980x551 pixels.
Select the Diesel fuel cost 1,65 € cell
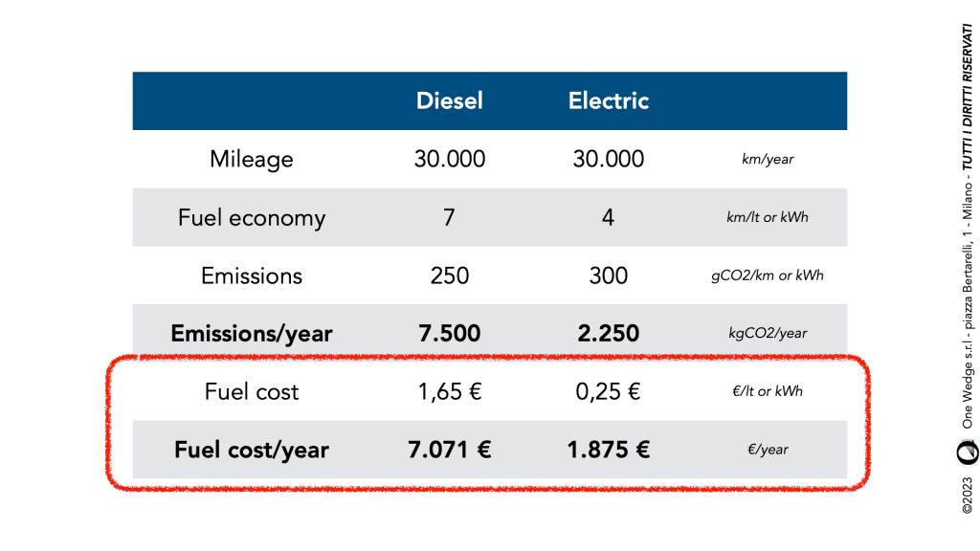click(x=450, y=392)
